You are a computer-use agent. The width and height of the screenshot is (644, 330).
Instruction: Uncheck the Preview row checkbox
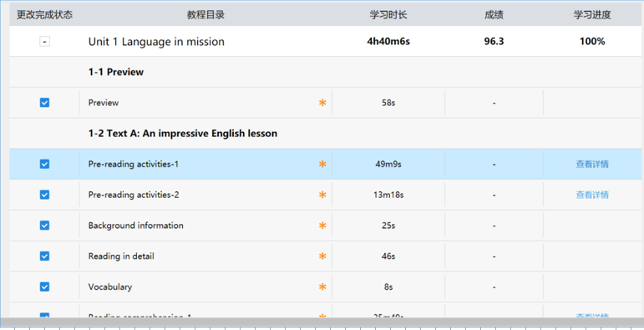click(x=45, y=103)
